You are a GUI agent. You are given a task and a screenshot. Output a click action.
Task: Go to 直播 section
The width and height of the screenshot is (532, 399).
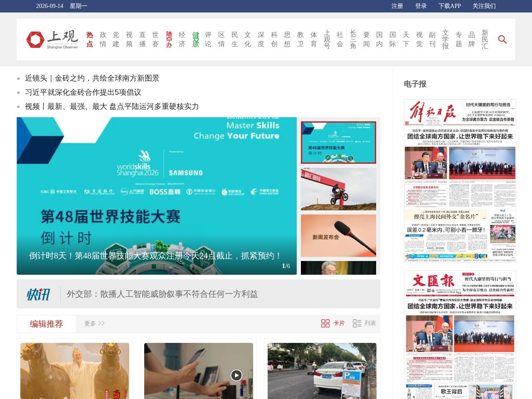[x=143, y=39]
